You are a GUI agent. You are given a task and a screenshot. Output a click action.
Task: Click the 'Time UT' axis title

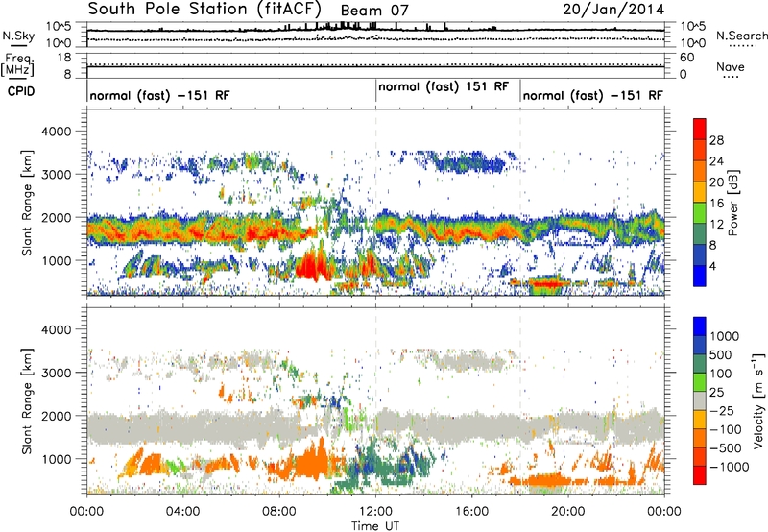click(x=375, y=525)
